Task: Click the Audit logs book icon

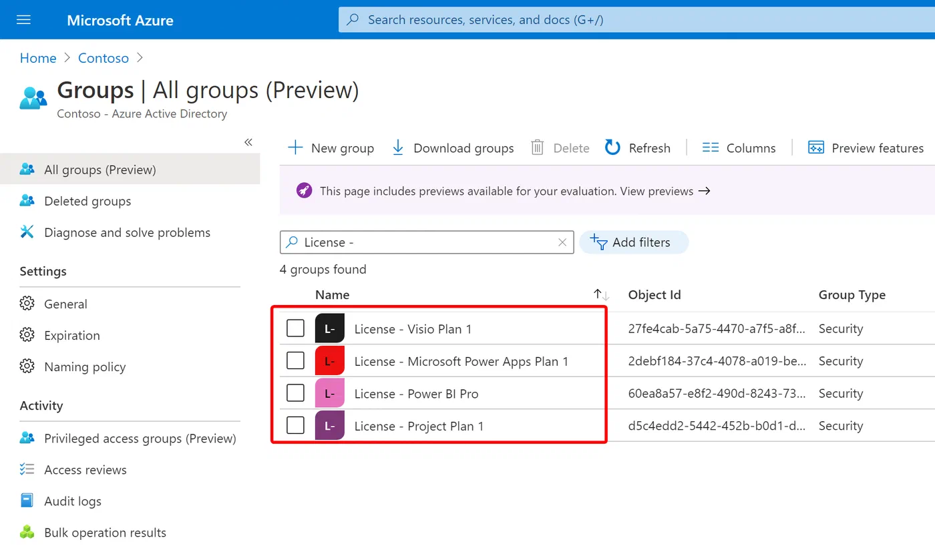Action: click(27, 501)
